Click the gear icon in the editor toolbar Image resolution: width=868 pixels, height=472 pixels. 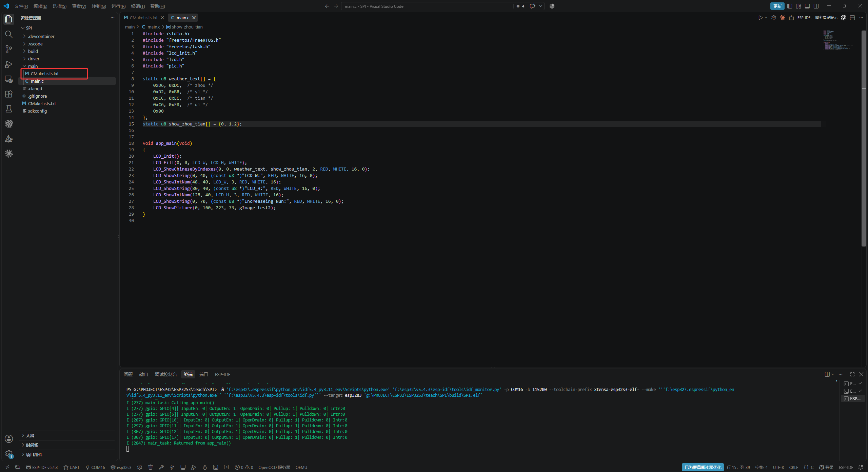click(774, 18)
